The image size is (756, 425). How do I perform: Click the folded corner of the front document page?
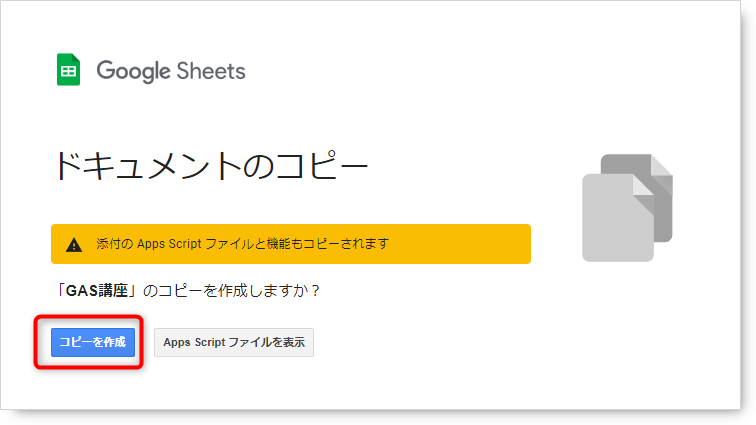[644, 185]
